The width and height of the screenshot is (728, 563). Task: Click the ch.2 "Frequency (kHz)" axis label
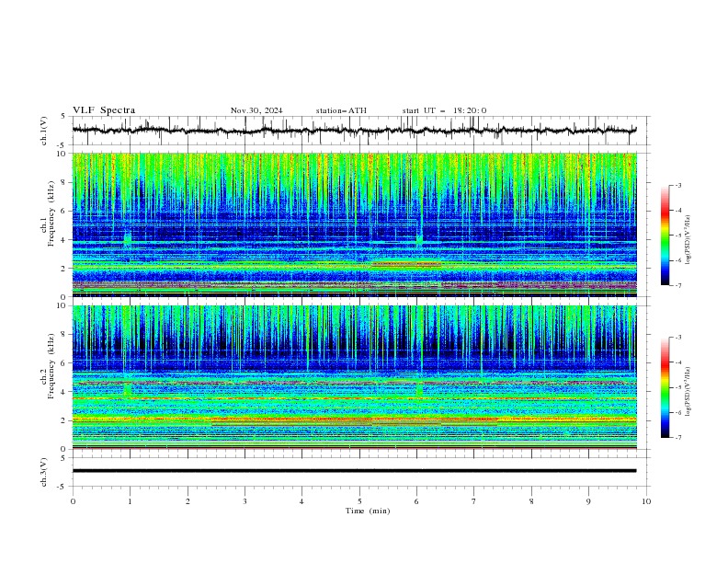tap(51, 366)
